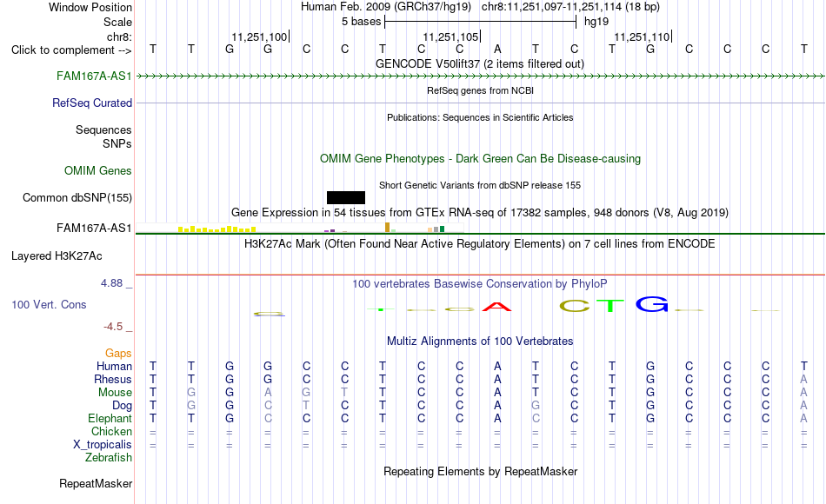This screenshot has width=826, height=504.
Task: Click the orange bar in GTEx expression graph
Action: (387, 227)
